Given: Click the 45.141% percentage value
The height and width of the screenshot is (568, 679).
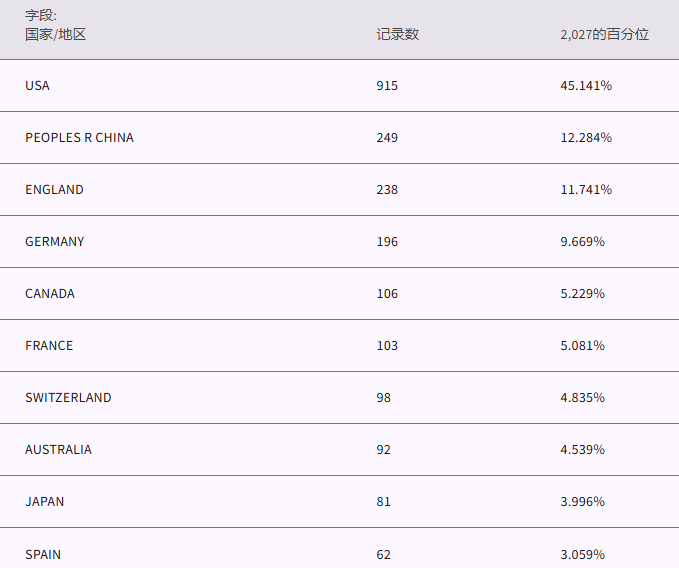Looking at the screenshot, I should point(586,86).
